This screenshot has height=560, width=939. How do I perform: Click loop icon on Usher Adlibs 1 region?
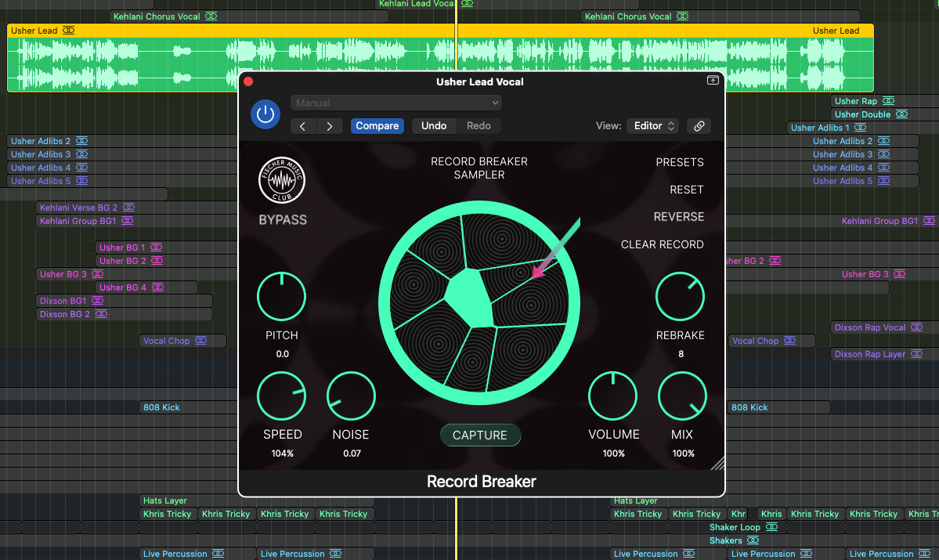click(860, 127)
